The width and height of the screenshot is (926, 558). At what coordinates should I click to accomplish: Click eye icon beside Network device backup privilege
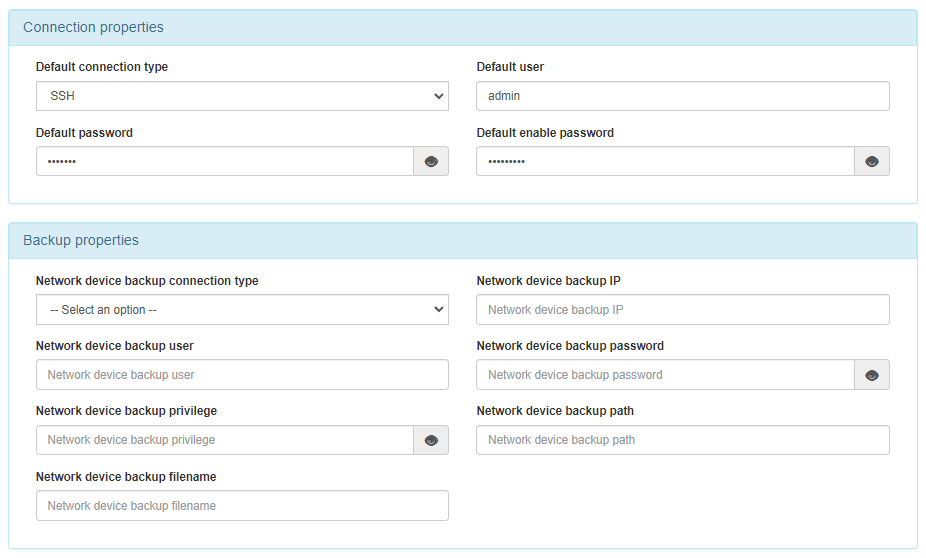point(431,440)
